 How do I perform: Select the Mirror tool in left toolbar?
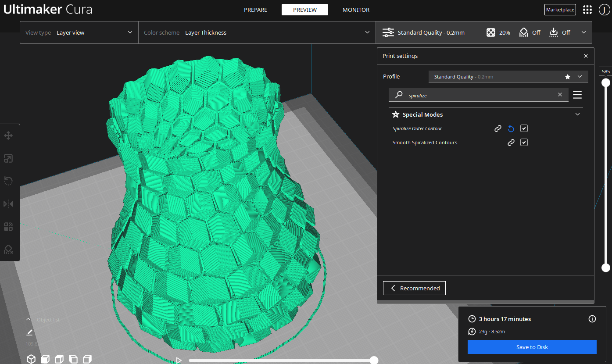[8, 204]
